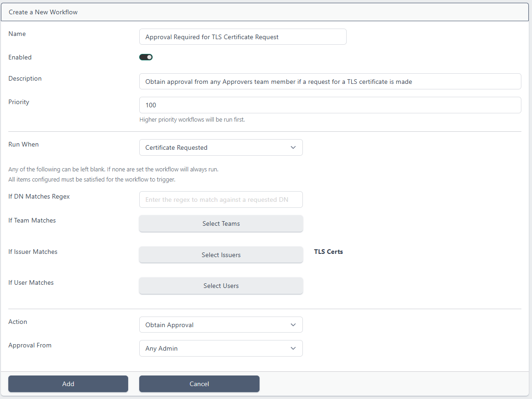Click the 'If DN Matches Regex' label
Image resolution: width=532 pixels, height=399 pixels.
point(39,196)
